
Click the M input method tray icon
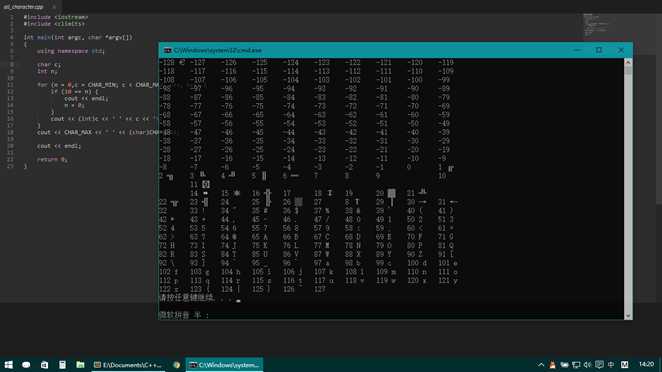tap(625, 364)
